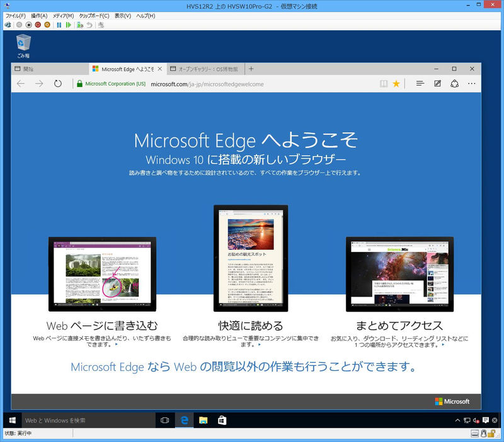
Task: Open the 操作(A) menu
Action: click(39, 16)
